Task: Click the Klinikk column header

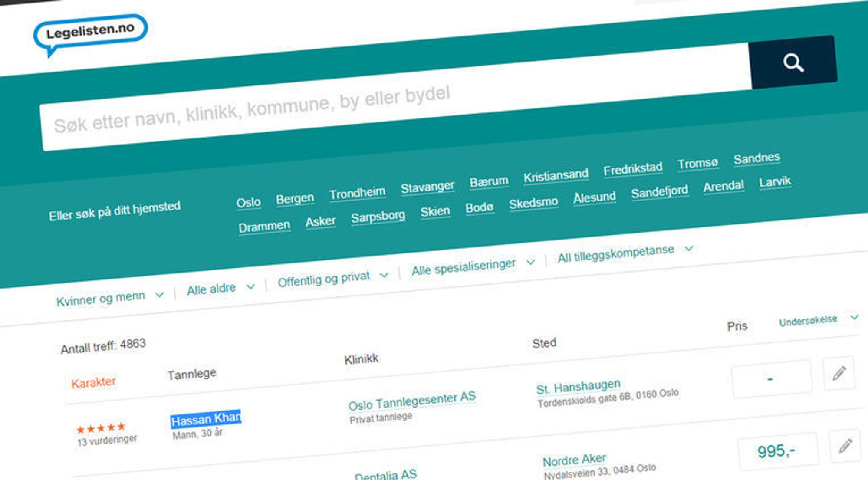Action: [x=361, y=359]
